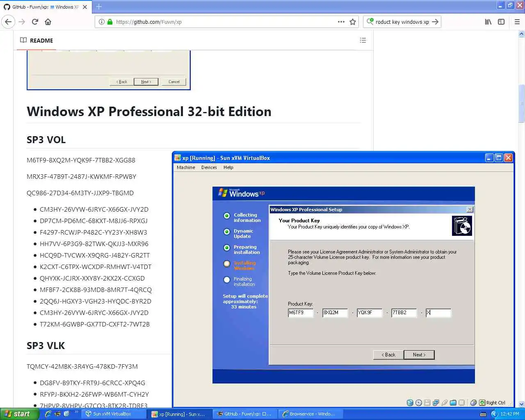Bookmark this page with star icon
Image resolution: width=525 pixels, height=420 pixels.
[353, 22]
